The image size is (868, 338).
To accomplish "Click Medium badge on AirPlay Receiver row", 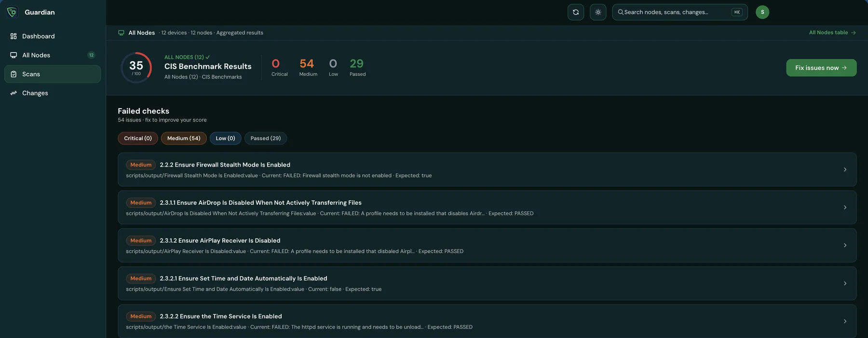I will (x=141, y=240).
